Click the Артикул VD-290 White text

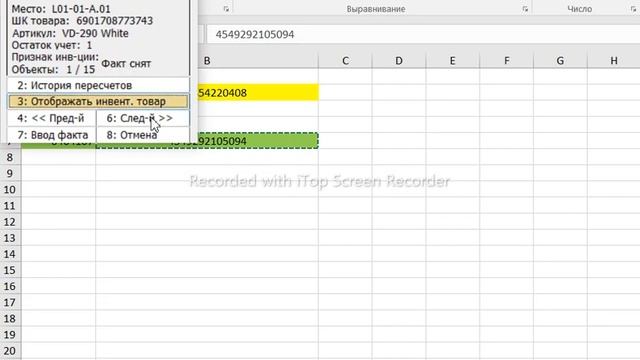70,33
